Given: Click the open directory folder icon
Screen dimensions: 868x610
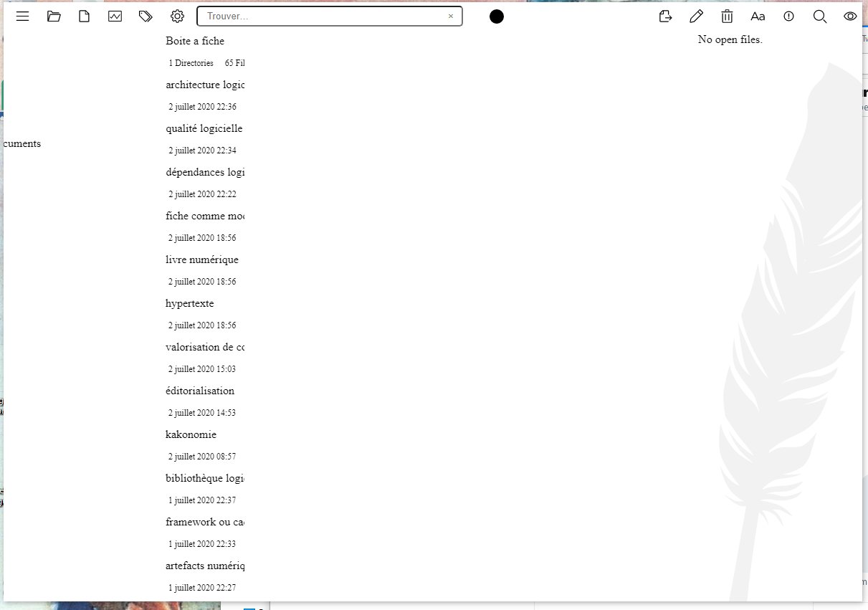Looking at the screenshot, I should [x=54, y=16].
